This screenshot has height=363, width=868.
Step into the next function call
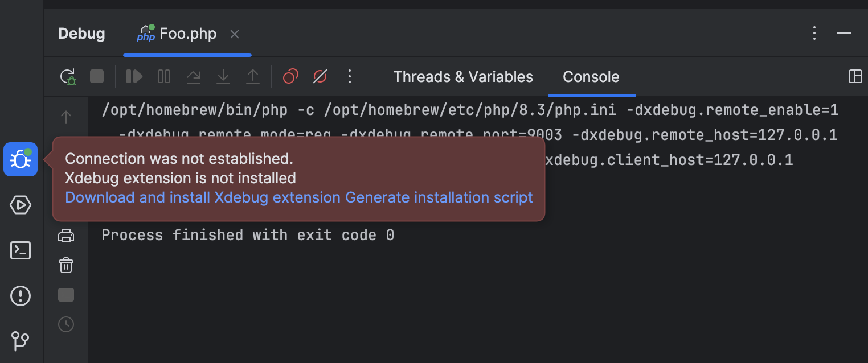point(223,76)
